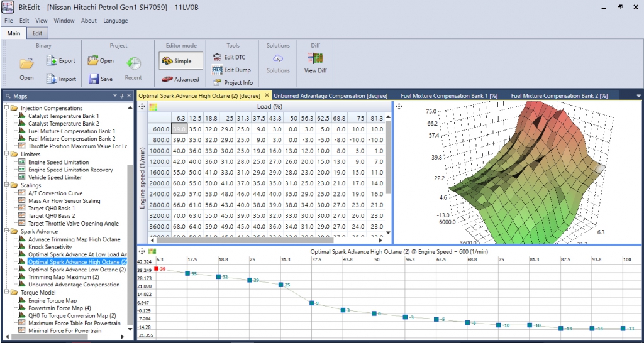
Task: Open the File menu
Action: (x=9, y=21)
